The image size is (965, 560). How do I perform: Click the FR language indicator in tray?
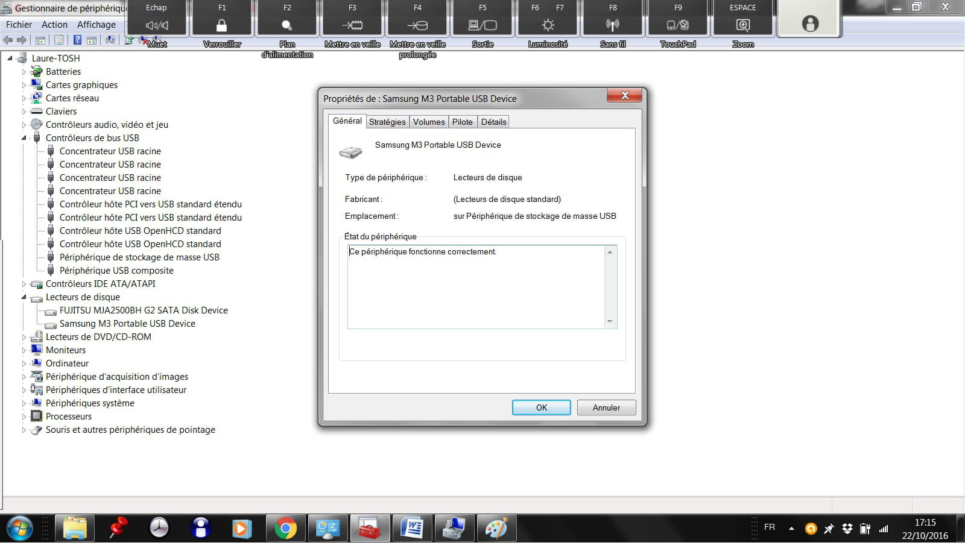pos(770,527)
